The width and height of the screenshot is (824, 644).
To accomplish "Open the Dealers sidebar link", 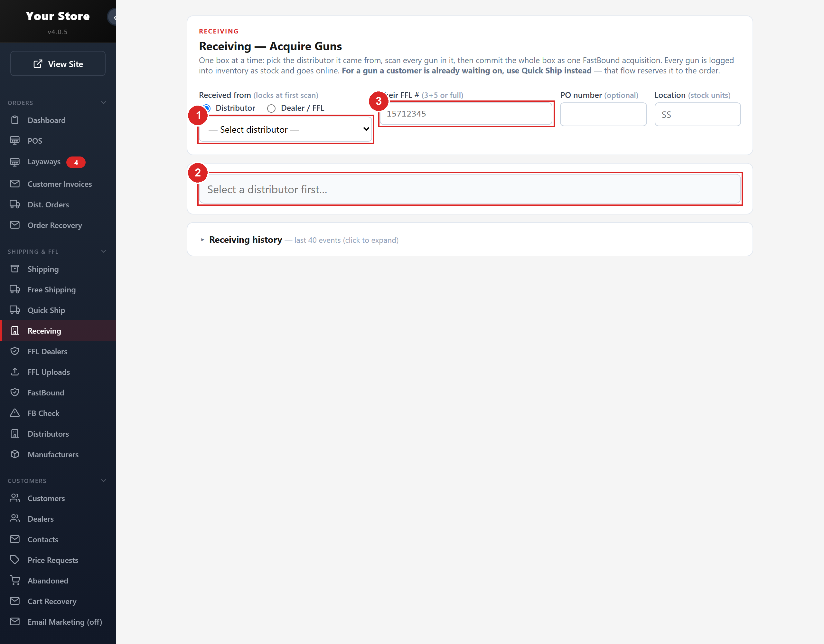I will pyautogui.click(x=58, y=519).
